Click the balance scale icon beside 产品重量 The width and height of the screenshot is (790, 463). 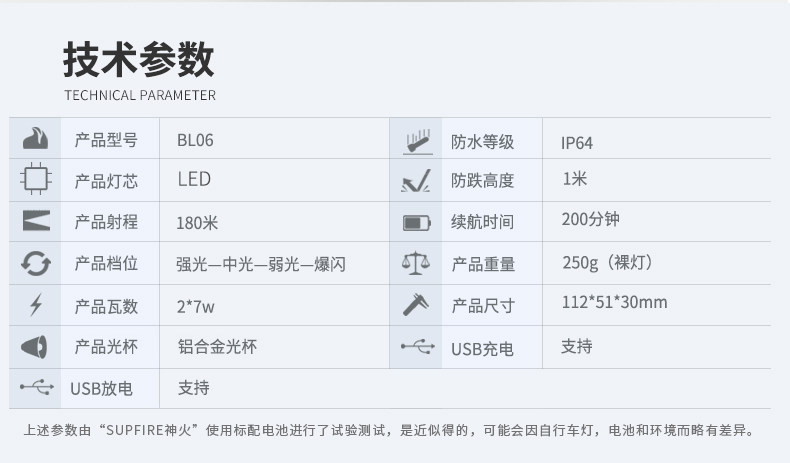click(x=416, y=263)
